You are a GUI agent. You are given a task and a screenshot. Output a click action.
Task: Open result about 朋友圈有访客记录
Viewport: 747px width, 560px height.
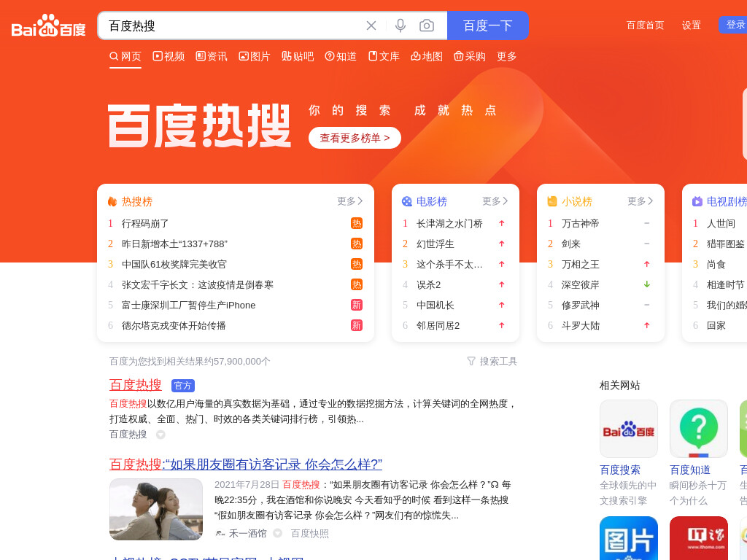pos(246,464)
